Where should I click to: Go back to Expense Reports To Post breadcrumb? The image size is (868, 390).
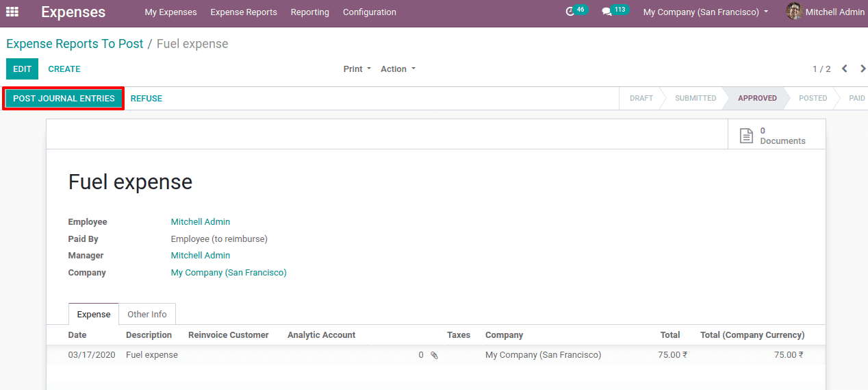point(75,44)
